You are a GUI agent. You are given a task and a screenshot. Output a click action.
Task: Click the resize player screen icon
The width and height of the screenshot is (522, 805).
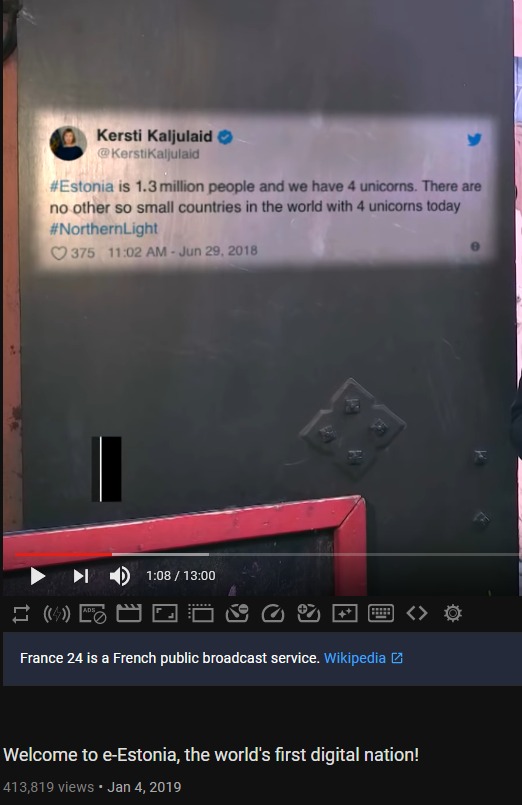[165, 613]
